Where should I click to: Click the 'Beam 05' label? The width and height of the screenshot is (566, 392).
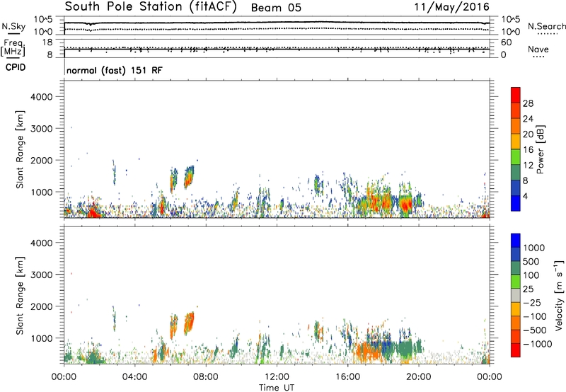pos(276,8)
